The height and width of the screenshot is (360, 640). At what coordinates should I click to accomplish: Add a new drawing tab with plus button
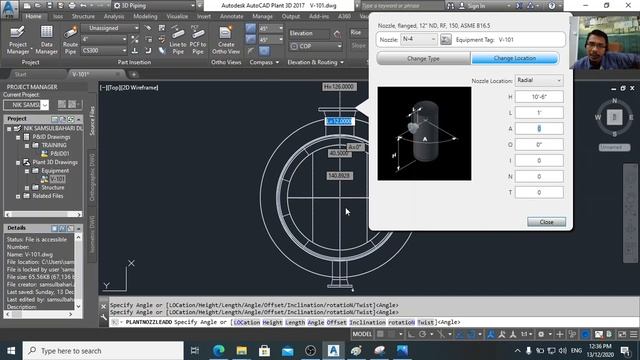click(x=134, y=74)
